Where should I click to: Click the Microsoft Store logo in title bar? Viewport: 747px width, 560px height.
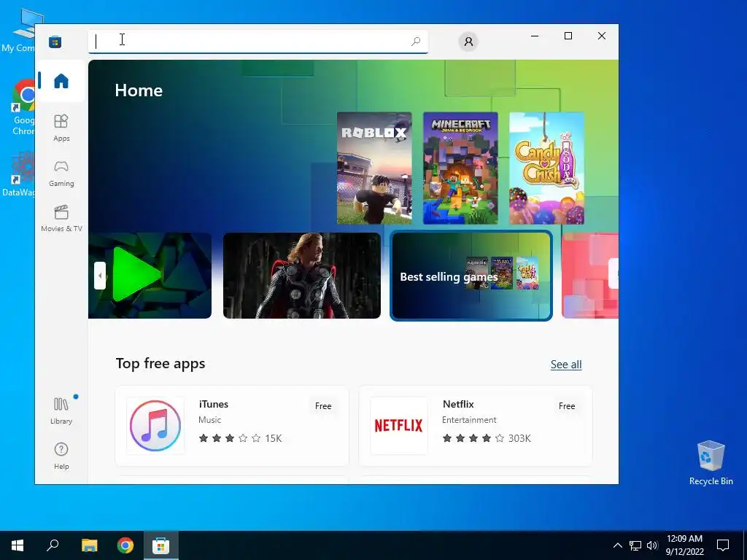tap(55, 42)
